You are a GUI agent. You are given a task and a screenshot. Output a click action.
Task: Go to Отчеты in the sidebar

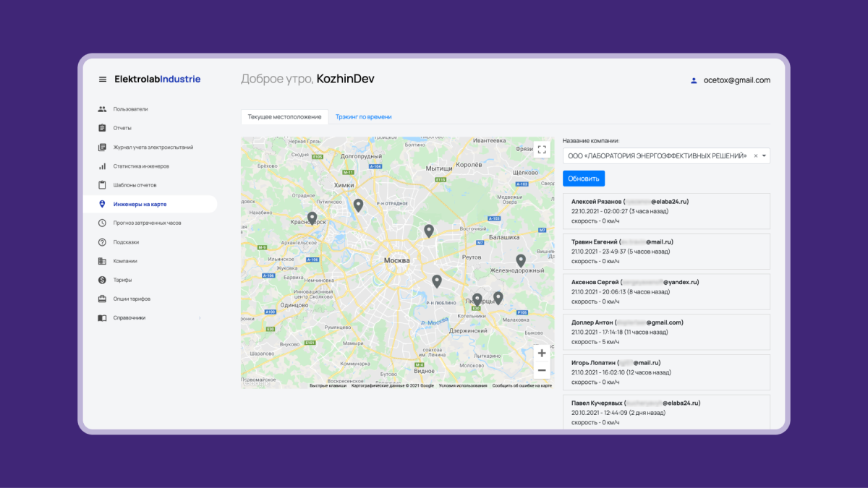(122, 128)
